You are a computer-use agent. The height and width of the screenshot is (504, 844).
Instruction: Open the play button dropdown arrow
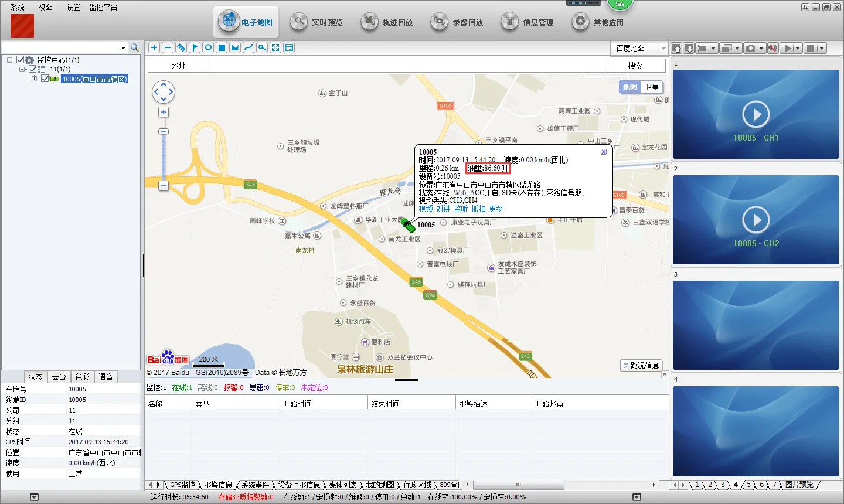[798, 48]
